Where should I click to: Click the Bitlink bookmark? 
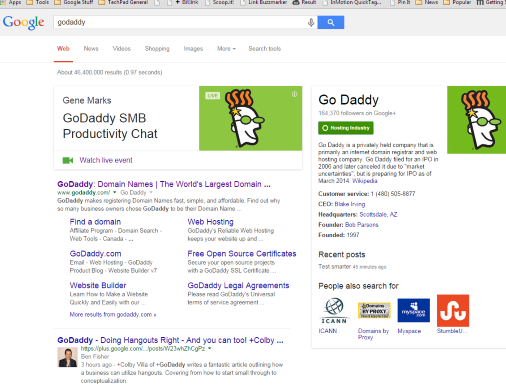click(x=183, y=2)
